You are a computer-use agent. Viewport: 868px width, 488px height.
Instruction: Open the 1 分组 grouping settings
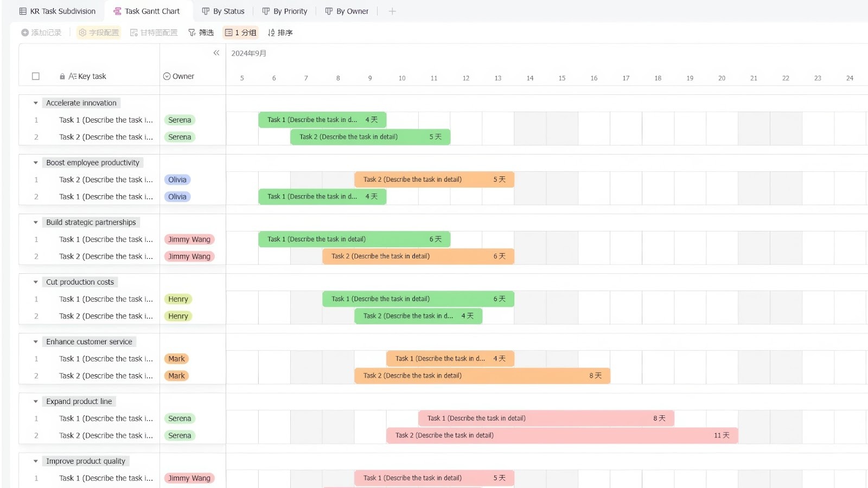[240, 32]
